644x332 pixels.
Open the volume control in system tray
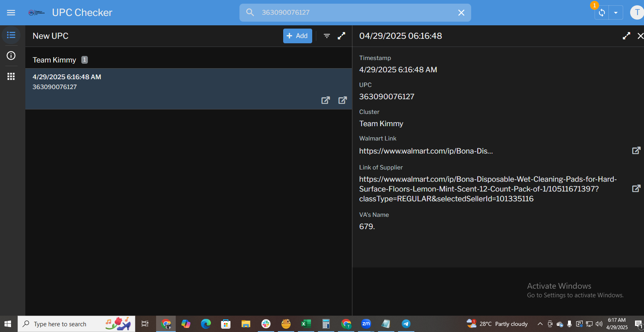pyautogui.click(x=599, y=324)
